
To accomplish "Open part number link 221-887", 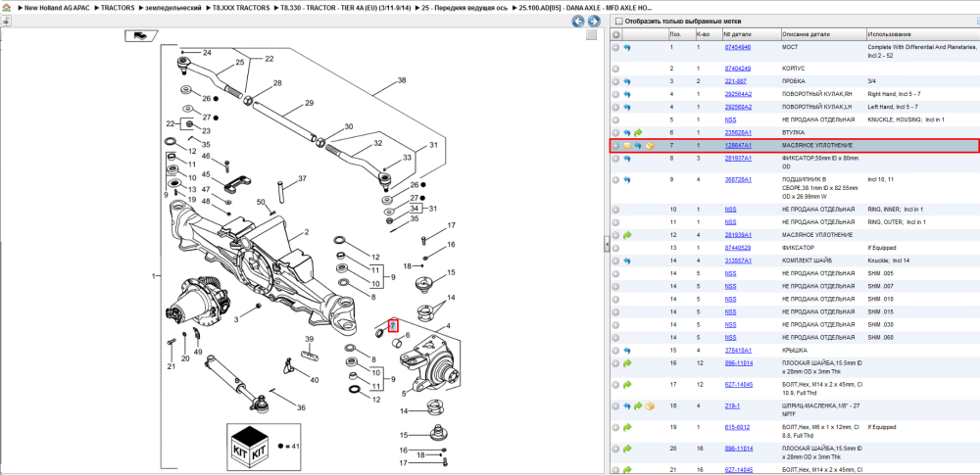I will [734, 81].
